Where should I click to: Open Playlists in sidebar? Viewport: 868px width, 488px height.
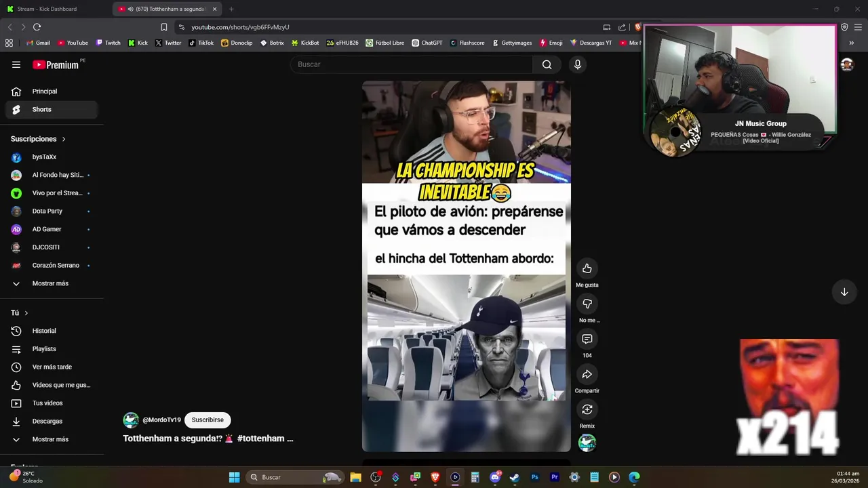[52, 349]
